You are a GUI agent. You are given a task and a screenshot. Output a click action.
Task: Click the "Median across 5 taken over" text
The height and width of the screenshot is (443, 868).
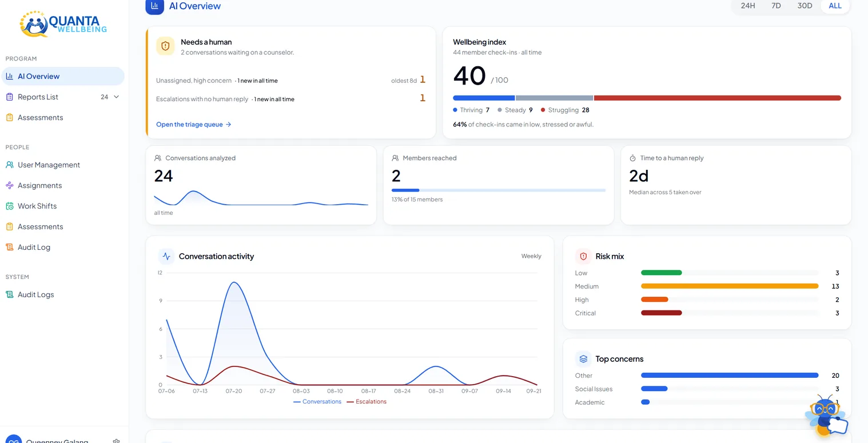[x=665, y=192]
